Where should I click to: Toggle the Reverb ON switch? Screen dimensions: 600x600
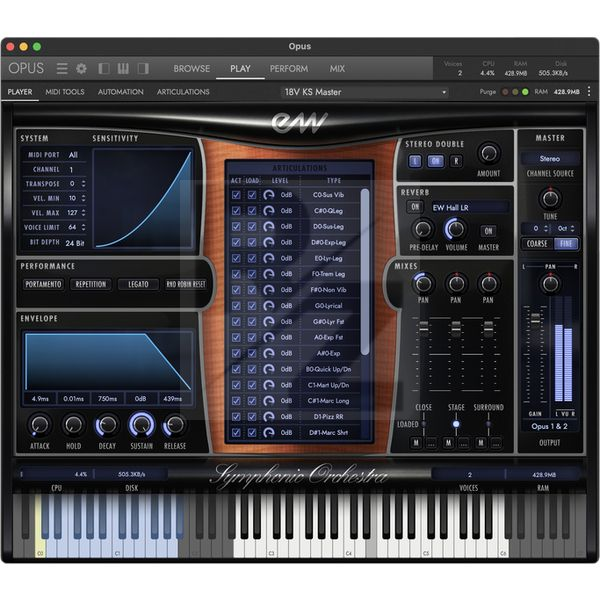tap(415, 207)
